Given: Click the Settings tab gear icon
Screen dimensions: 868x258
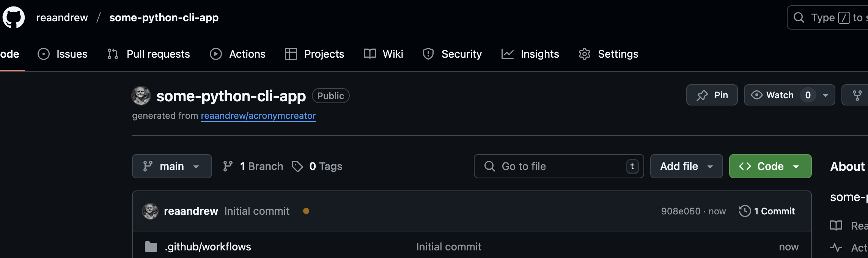Looking at the screenshot, I should tap(585, 54).
